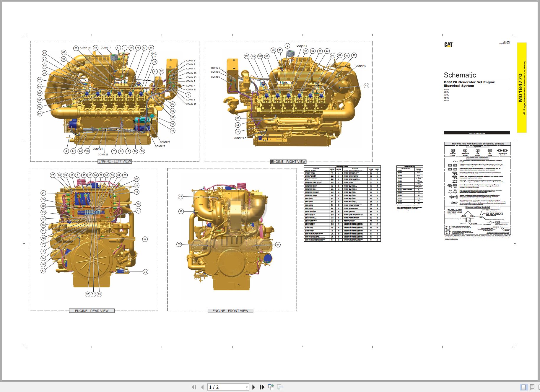The width and height of the screenshot is (540, 392).
Task: Click the previous view icon
Action: pyautogui.click(x=271, y=387)
